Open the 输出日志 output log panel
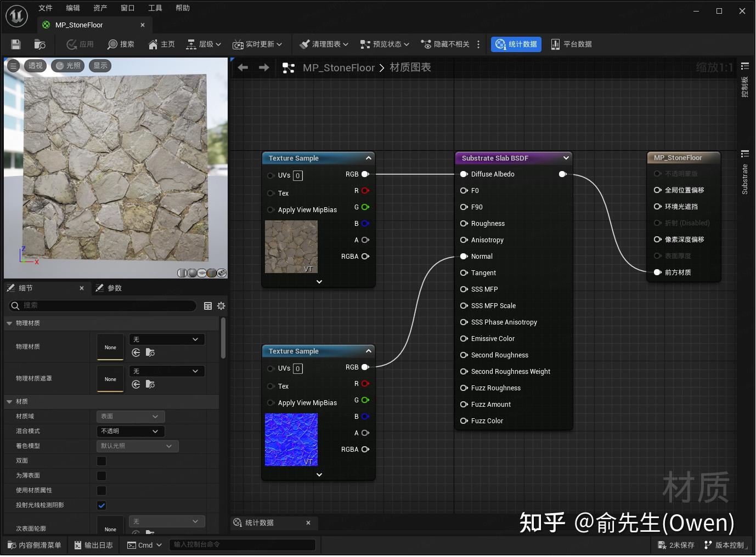756x557 pixels. pyautogui.click(x=93, y=544)
